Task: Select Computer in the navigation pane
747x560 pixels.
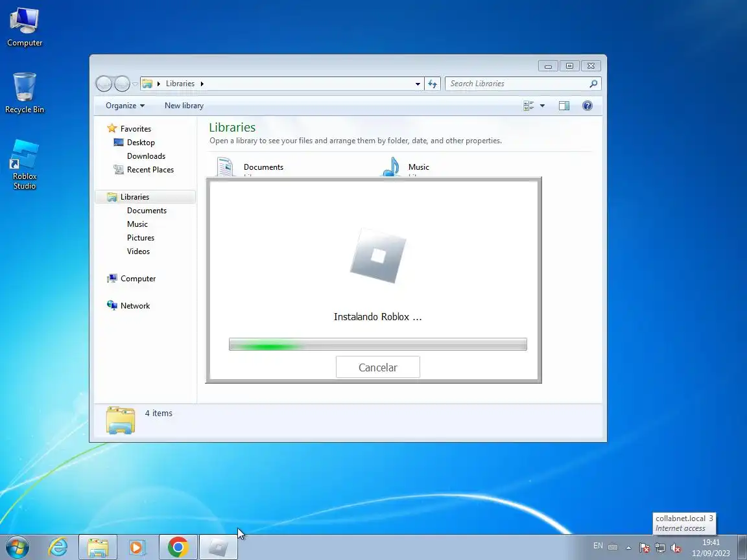Action: click(x=137, y=279)
